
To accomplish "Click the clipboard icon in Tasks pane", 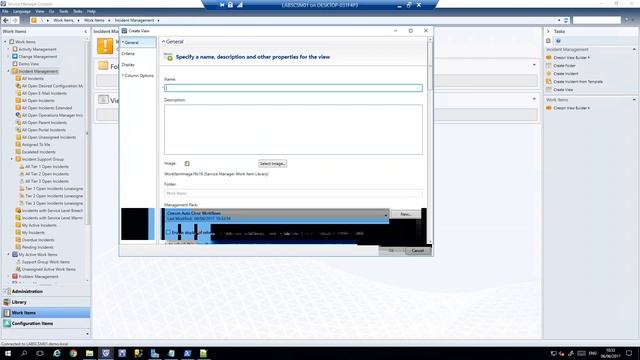I will 548,41.
